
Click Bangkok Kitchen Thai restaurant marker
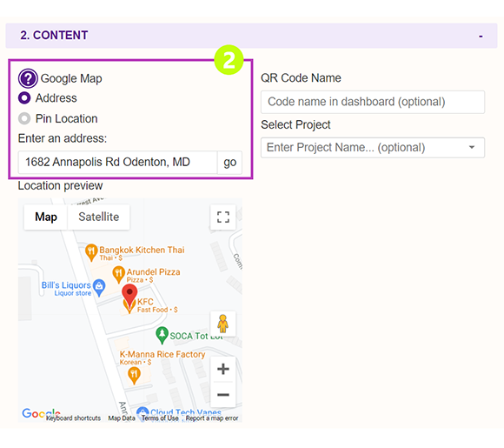coord(91,251)
